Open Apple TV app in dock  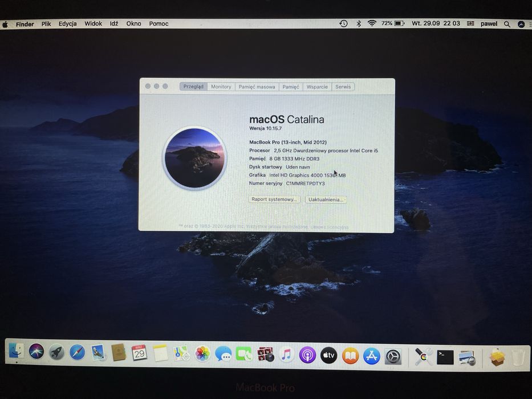[329, 356]
